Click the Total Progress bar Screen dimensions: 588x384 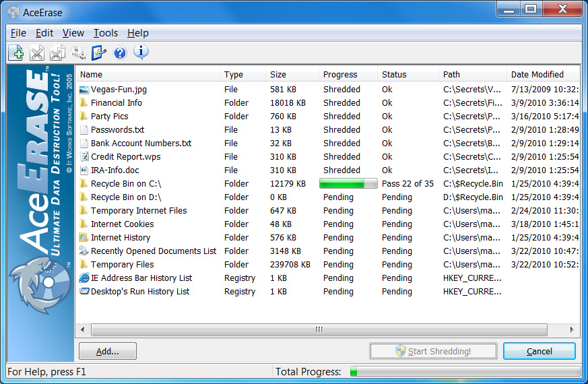click(465, 372)
